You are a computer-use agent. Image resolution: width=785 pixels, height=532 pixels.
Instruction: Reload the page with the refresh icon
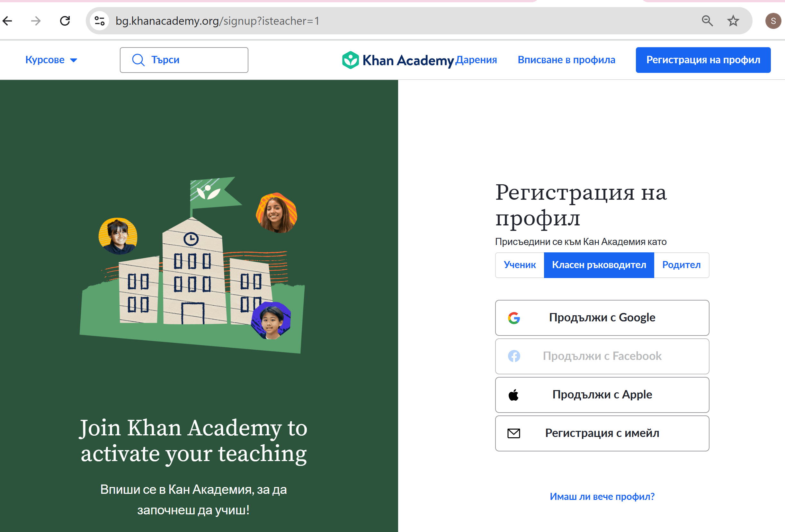pos(65,21)
